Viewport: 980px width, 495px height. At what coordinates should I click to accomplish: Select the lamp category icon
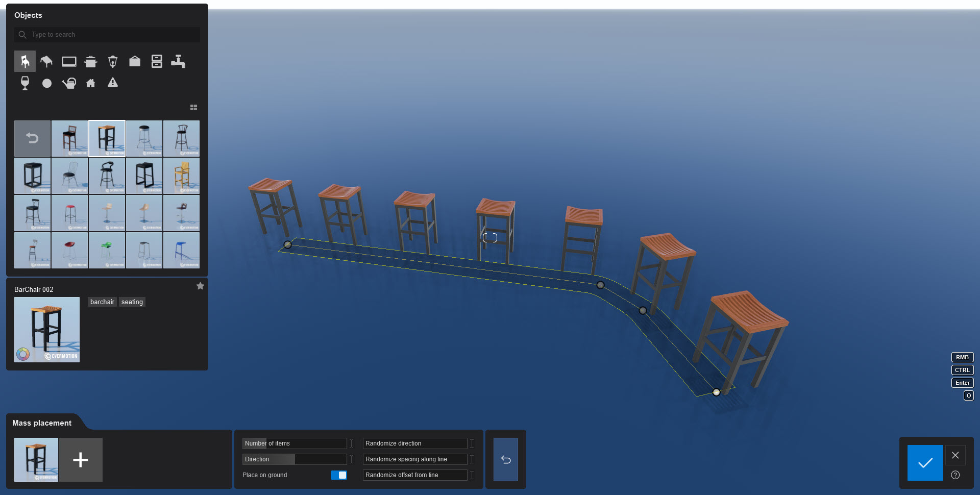113,61
